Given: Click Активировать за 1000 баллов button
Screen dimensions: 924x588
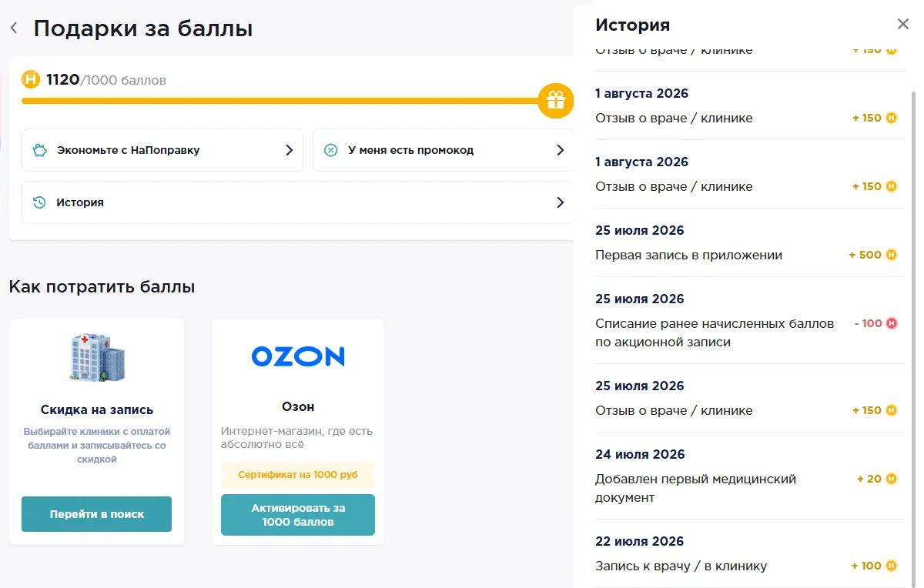Looking at the screenshot, I should point(298,515).
